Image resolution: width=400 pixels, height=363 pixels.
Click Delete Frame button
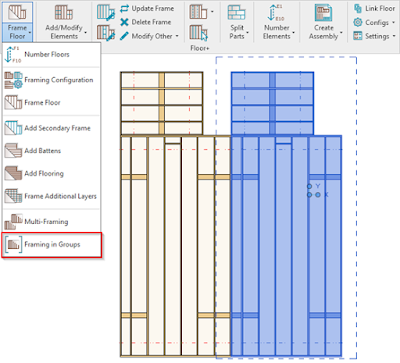point(145,22)
